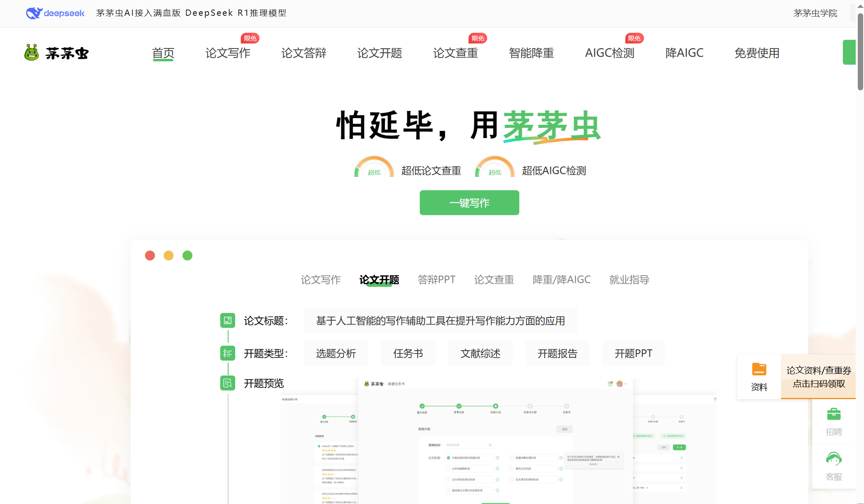Select 开题报告 type option
864x504 pixels.
(x=557, y=354)
